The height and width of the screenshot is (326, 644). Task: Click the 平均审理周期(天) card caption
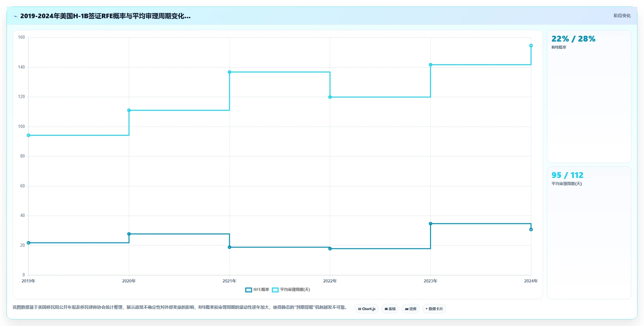[x=566, y=184]
